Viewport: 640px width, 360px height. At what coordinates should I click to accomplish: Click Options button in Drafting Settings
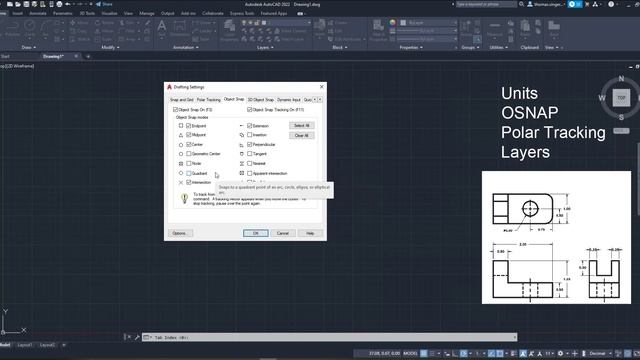(x=180, y=233)
